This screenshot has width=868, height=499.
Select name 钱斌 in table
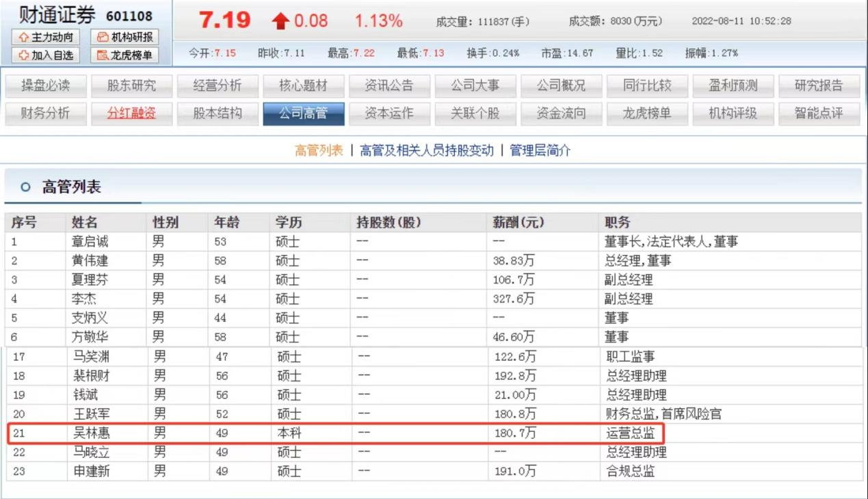[86, 395]
